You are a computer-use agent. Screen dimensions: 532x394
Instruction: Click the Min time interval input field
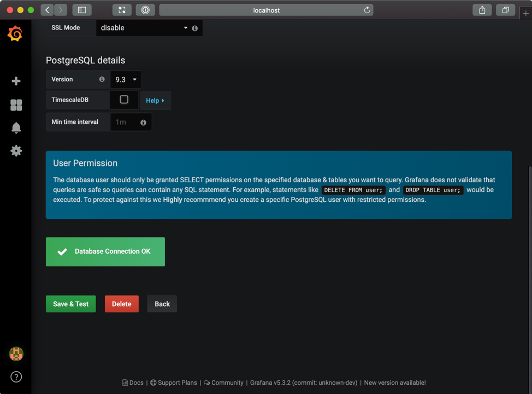coord(131,122)
